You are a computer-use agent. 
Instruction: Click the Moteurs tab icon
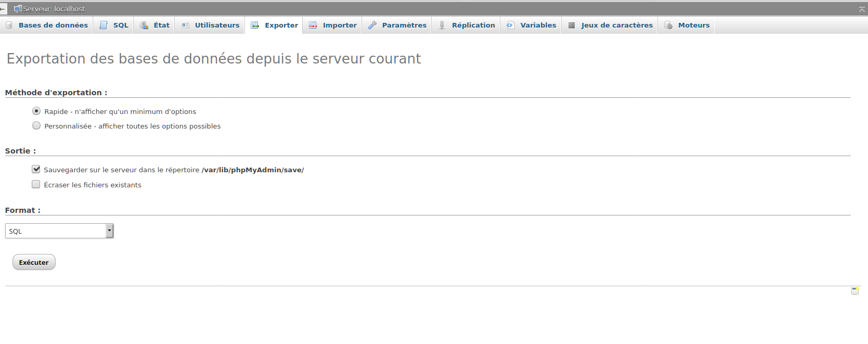tap(668, 25)
